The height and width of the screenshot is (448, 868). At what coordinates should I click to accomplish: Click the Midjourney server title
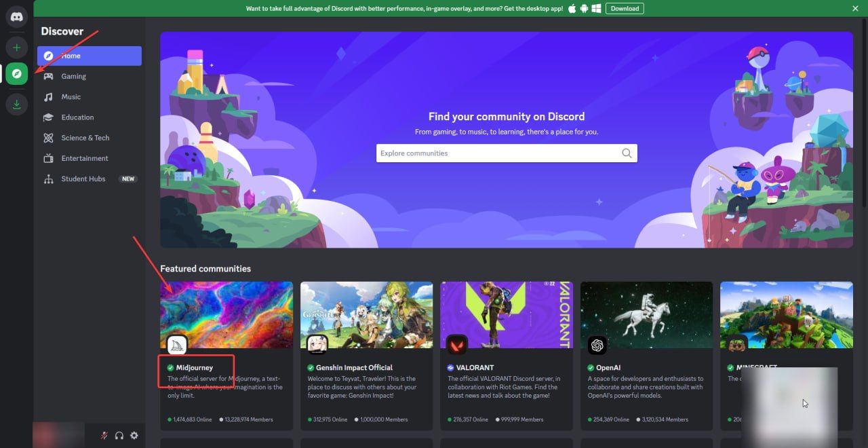[x=195, y=367]
